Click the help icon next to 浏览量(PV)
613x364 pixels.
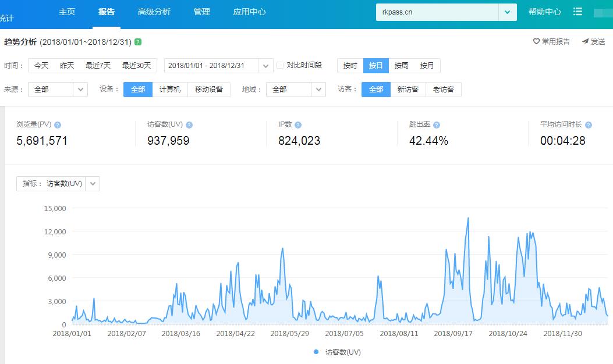pos(58,125)
